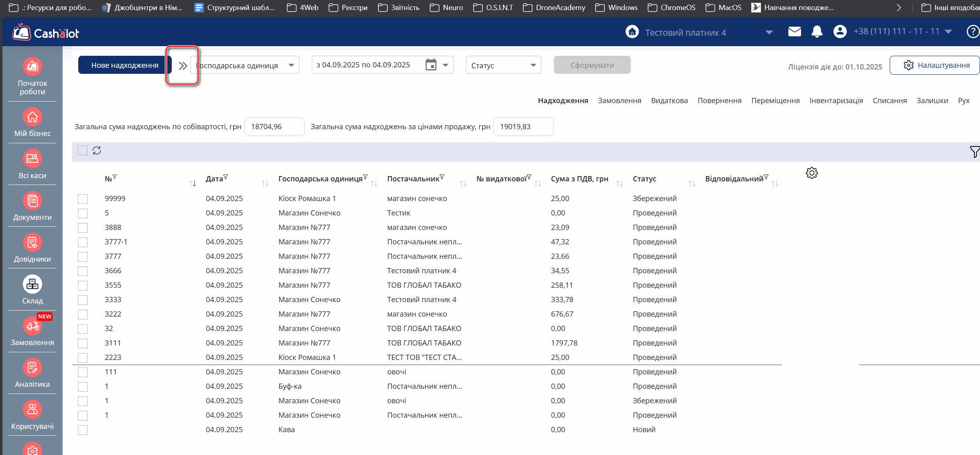Click the refresh list icon

tap(97, 150)
